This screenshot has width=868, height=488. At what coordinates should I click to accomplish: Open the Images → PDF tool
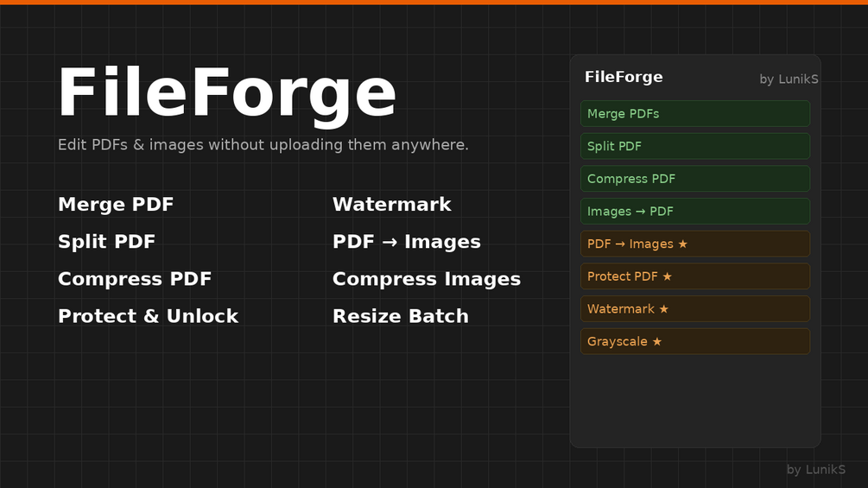click(695, 212)
